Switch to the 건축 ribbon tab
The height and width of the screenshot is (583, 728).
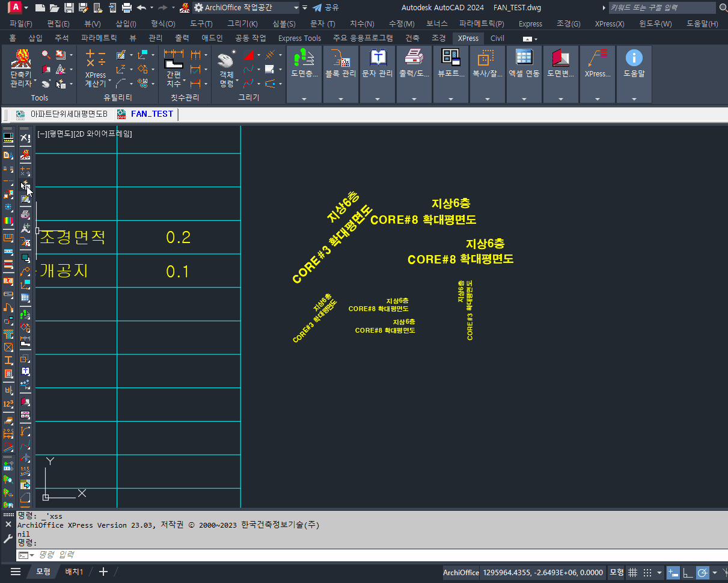click(412, 38)
